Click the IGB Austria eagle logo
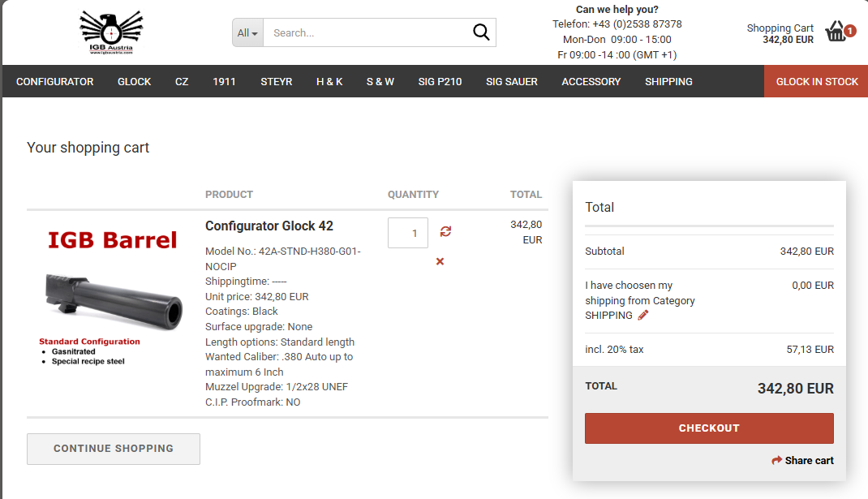 pos(111,32)
